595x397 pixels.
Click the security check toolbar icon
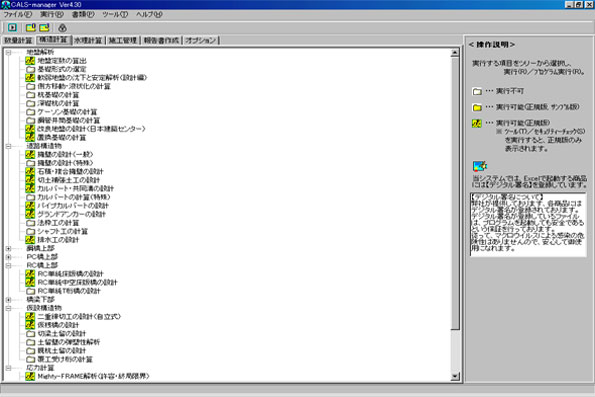(x=63, y=28)
